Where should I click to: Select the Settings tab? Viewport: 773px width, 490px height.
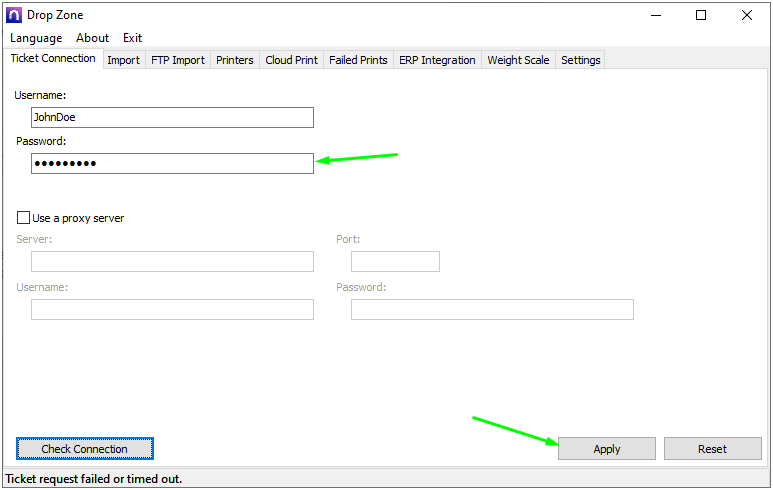[580, 60]
